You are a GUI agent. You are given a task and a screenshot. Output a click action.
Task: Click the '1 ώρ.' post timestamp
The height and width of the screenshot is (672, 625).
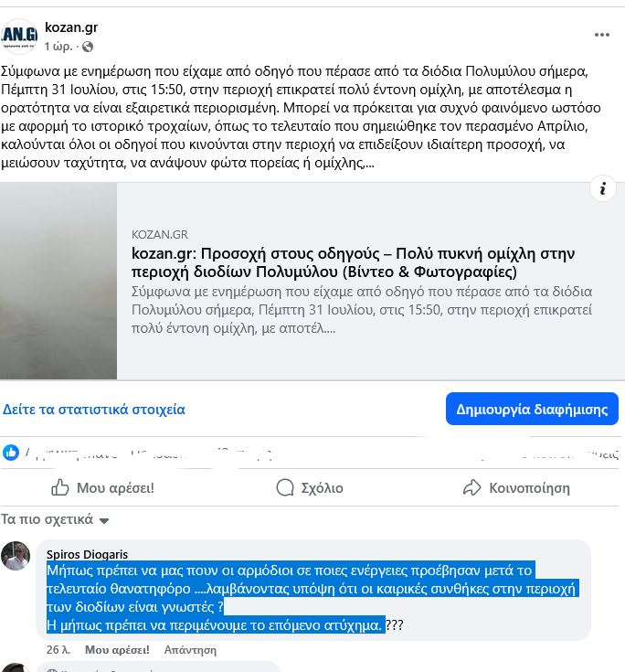(58, 47)
